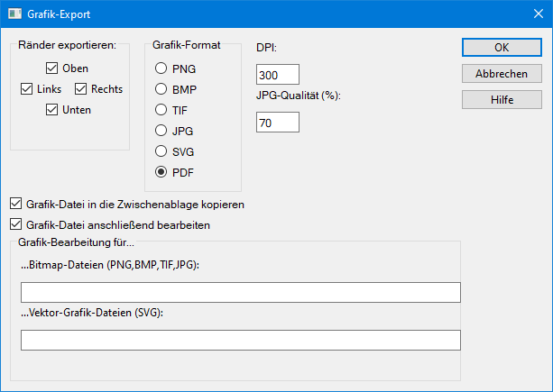Screen dimensions: 553x392
Task: Click into the DPI input field
Action: (x=277, y=75)
